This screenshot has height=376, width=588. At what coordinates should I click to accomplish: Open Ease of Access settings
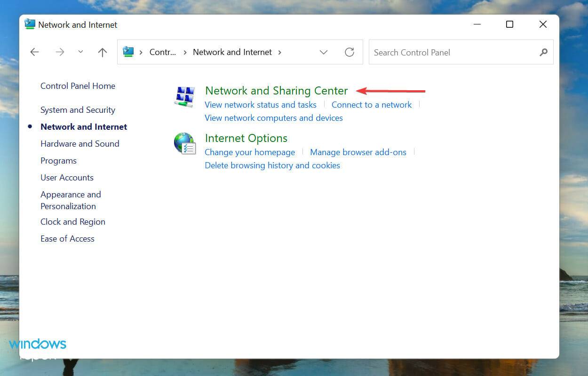(x=67, y=238)
